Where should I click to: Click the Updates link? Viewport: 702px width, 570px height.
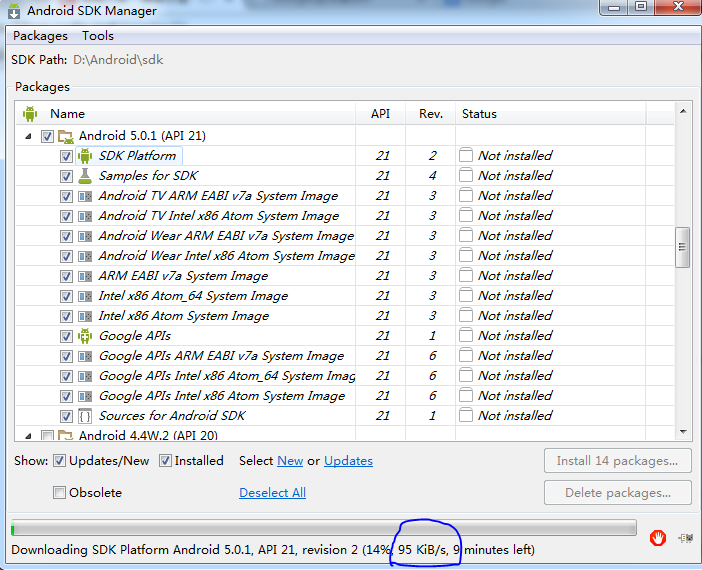(348, 461)
